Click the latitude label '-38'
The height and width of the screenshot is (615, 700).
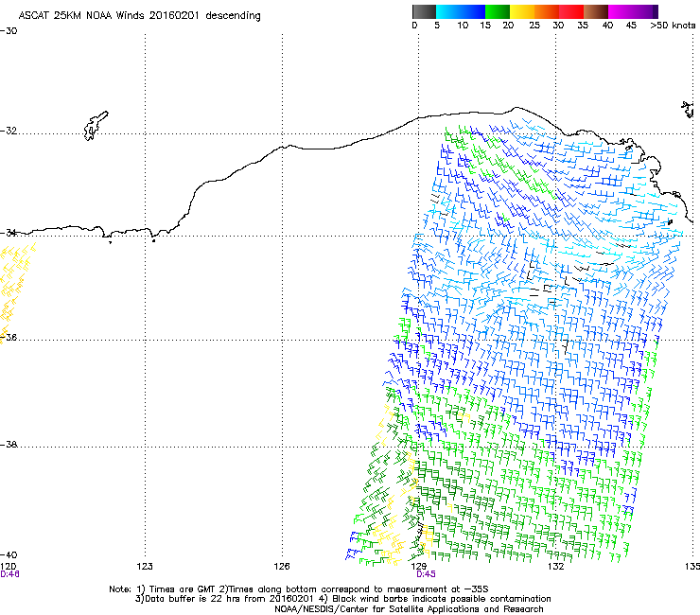point(9,445)
